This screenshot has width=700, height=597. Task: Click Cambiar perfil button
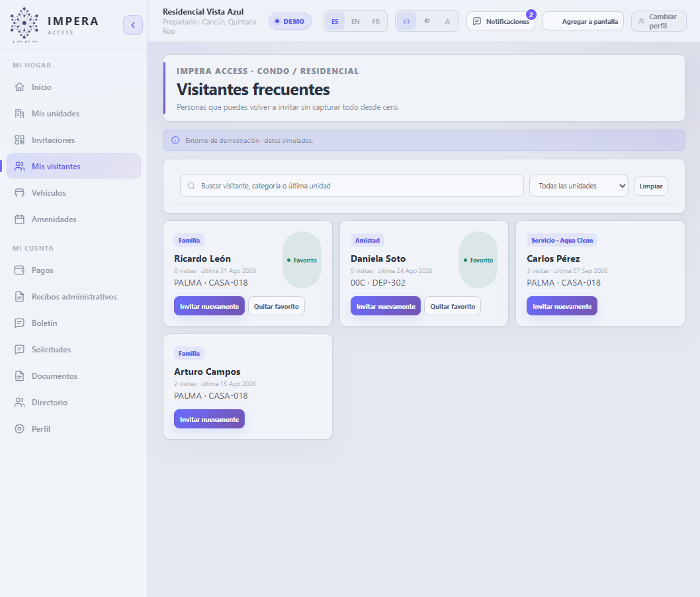pyautogui.click(x=659, y=21)
